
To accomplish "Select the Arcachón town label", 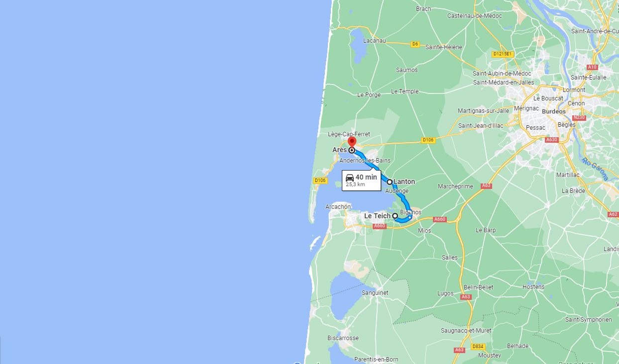I will [x=338, y=207].
